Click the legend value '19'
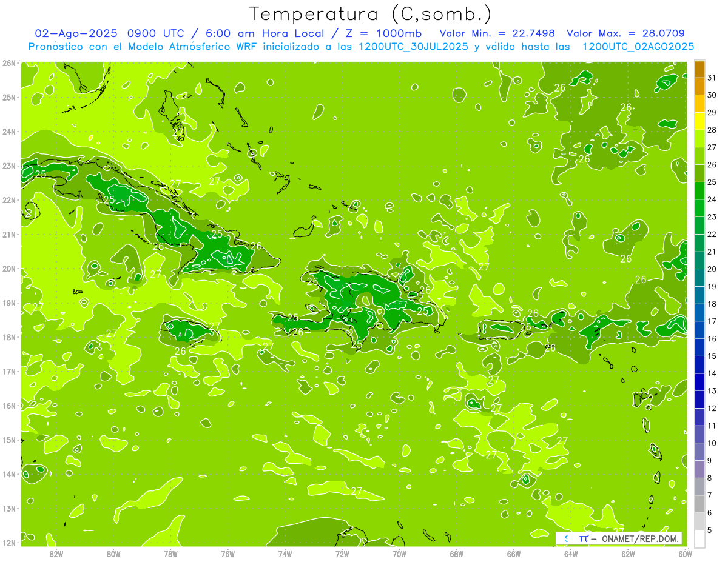Image resolution: width=728 pixels, height=562 pixels. click(x=712, y=286)
